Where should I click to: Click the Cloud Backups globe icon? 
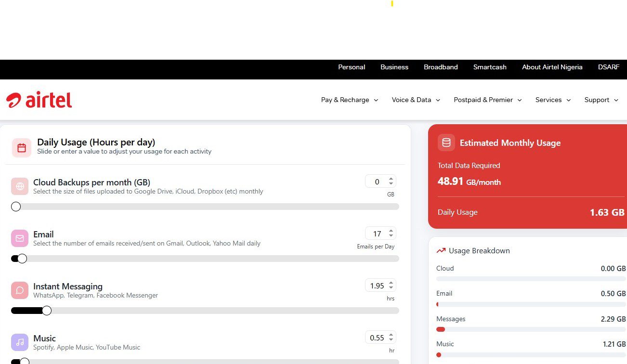coord(20,186)
